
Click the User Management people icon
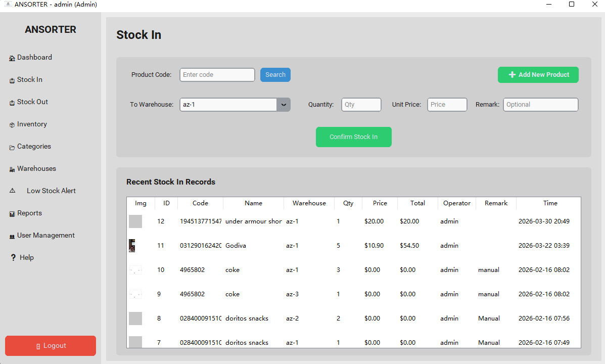[12, 236]
